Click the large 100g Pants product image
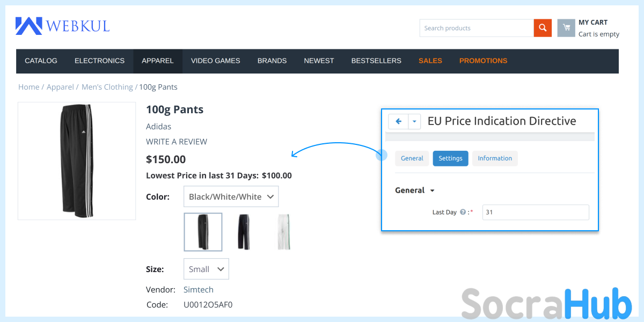Viewport: 644px width, 322px height. coord(77,161)
